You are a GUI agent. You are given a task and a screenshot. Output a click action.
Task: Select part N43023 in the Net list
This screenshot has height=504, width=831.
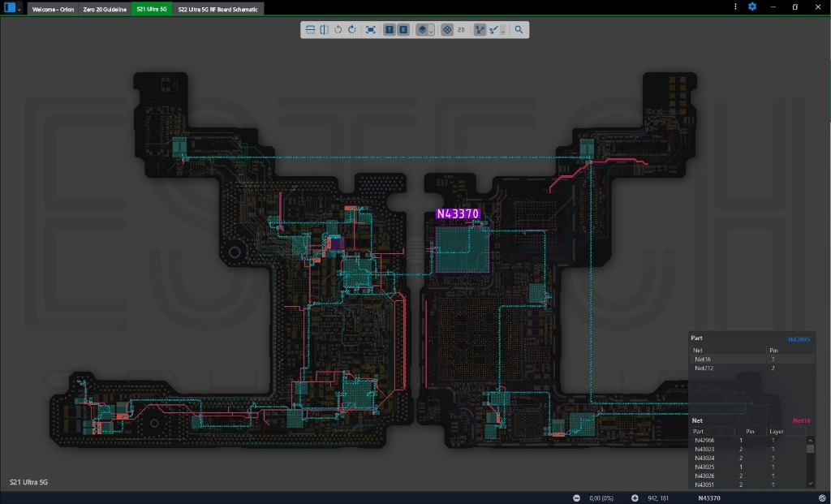(x=748, y=450)
